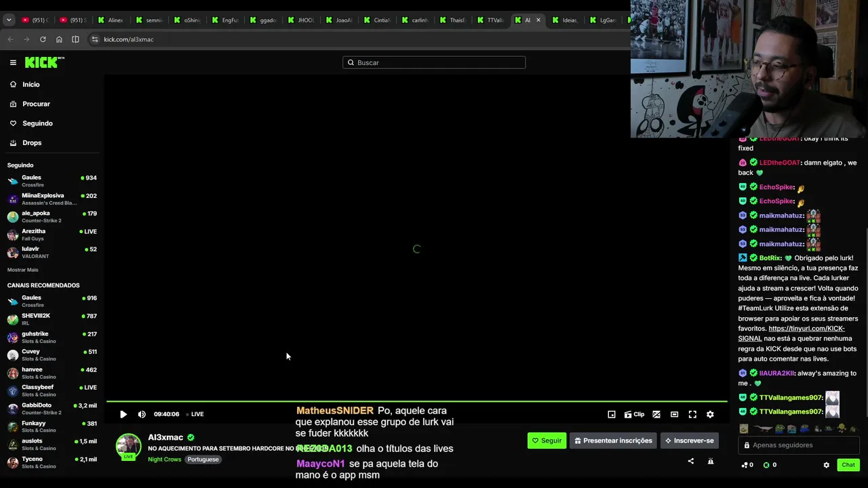Open hanvee recommended channel
The width and height of the screenshot is (868, 488).
[x=52, y=373]
